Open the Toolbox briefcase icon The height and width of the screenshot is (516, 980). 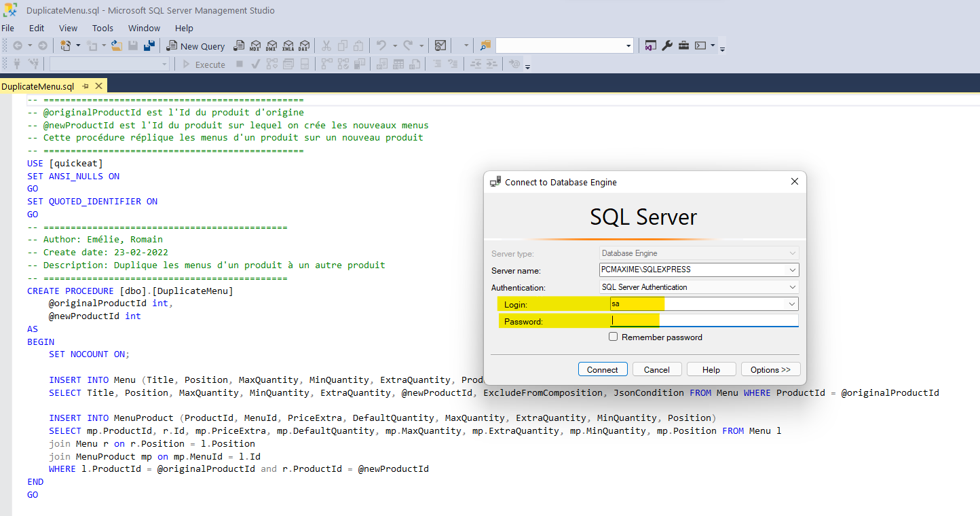(x=683, y=45)
